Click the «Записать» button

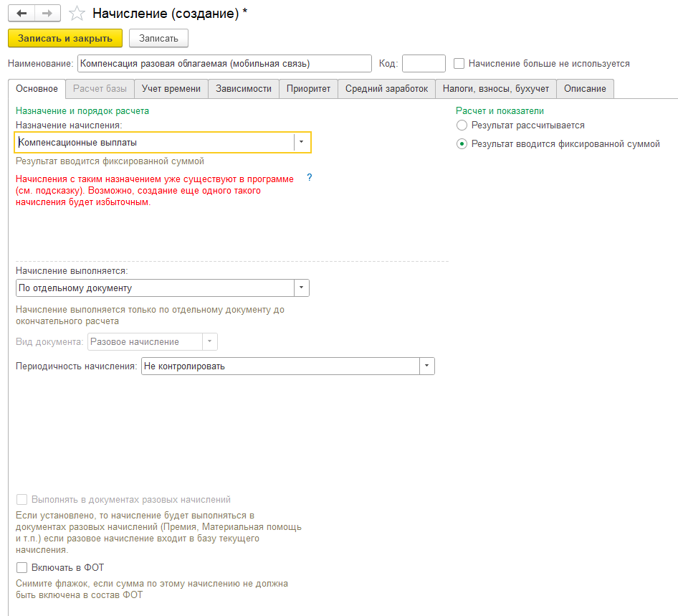[158, 38]
